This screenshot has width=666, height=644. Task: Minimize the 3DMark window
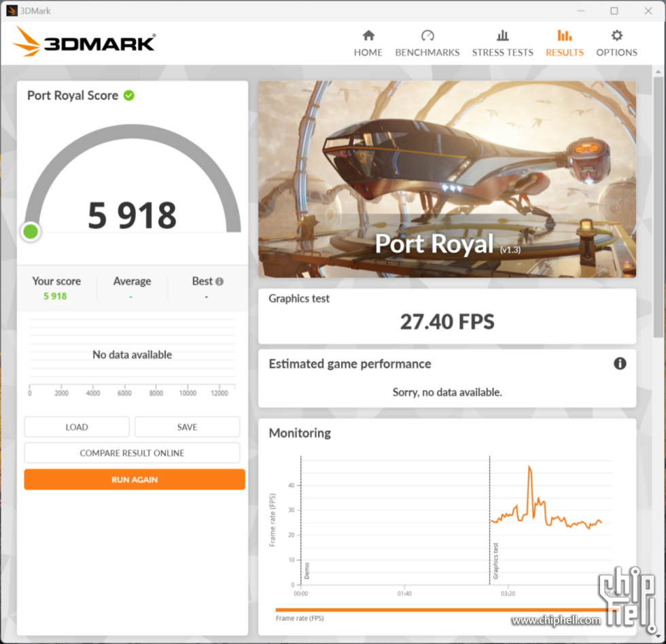pos(581,11)
